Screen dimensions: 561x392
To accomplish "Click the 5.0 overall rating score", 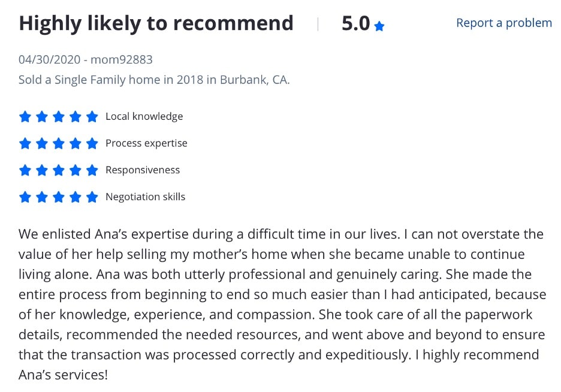I will [x=355, y=23].
